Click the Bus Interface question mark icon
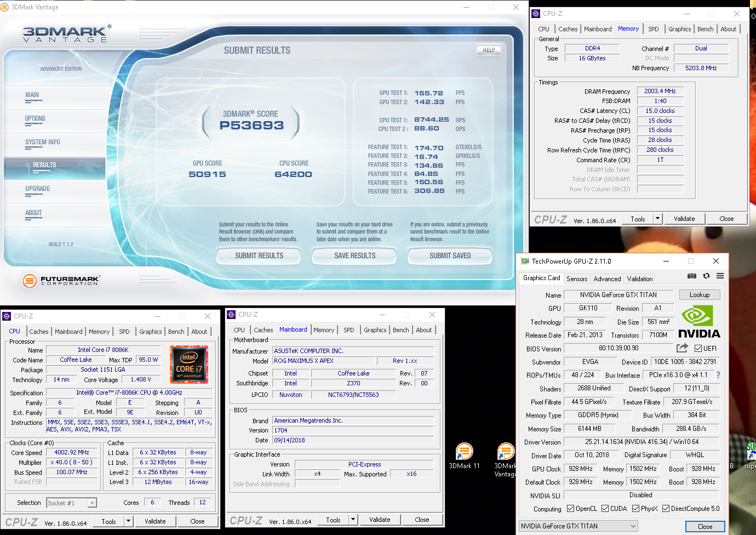 [x=718, y=375]
